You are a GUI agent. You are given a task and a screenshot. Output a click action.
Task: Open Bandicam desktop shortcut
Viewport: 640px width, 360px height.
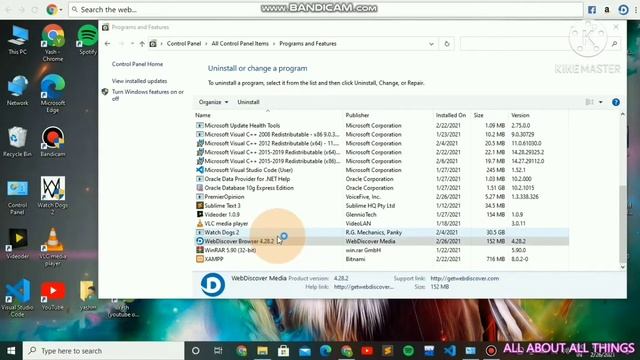53,142
